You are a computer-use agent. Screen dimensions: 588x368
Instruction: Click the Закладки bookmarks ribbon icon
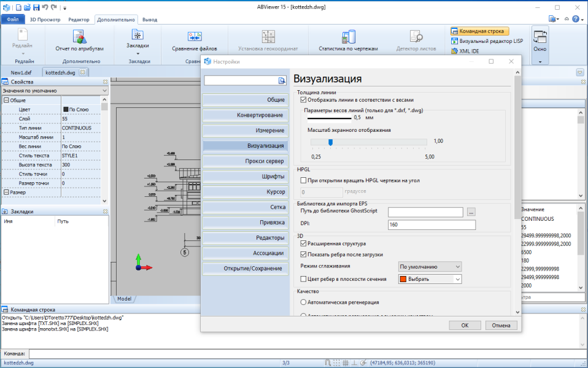click(137, 35)
